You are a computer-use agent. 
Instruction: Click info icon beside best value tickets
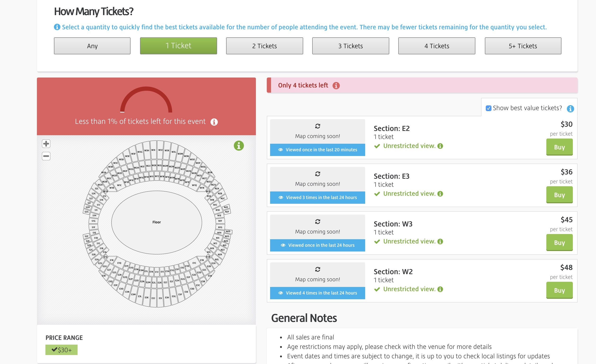(x=570, y=109)
